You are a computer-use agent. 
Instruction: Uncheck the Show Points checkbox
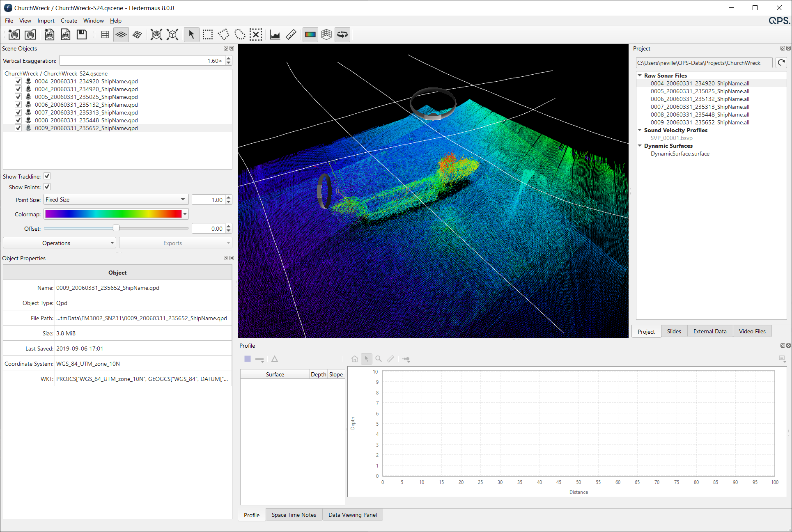(x=47, y=187)
